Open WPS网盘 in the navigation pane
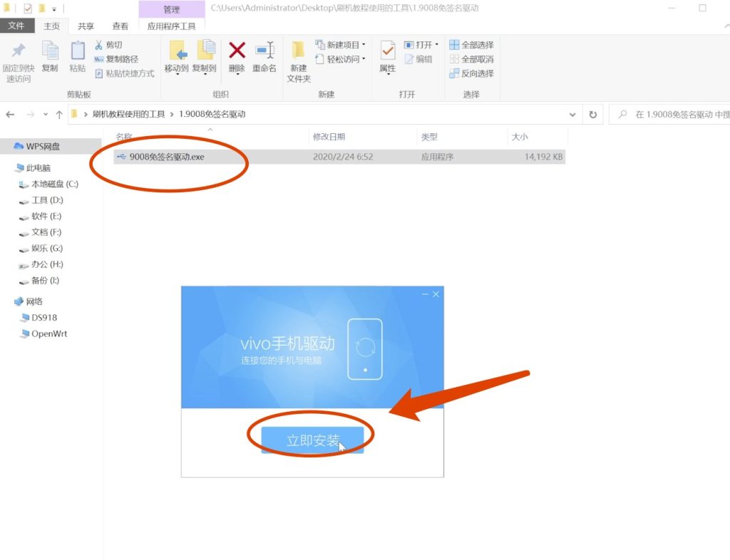730x560 pixels. click(43, 147)
